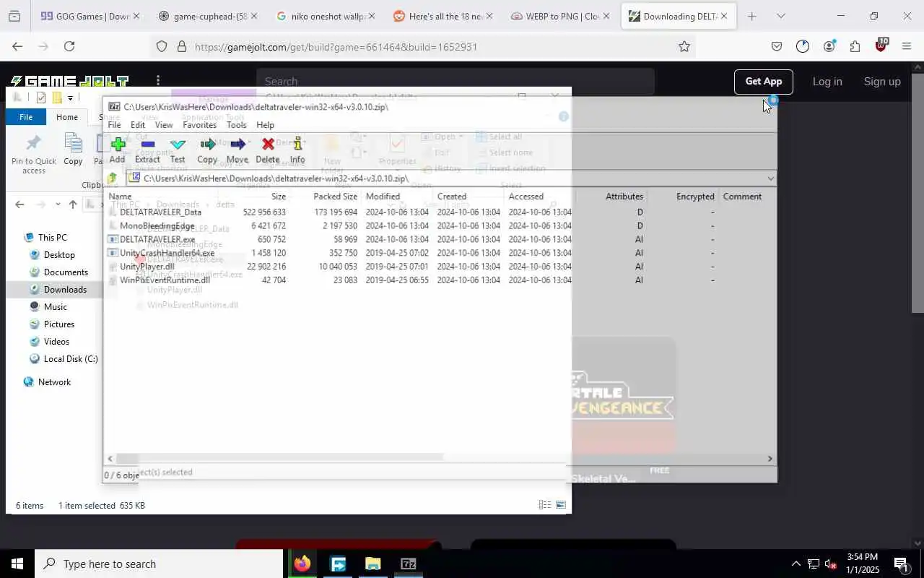The image size is (924, 578).
Task: Go back in File Explorer navigation
Action: [x=19, y=204]
